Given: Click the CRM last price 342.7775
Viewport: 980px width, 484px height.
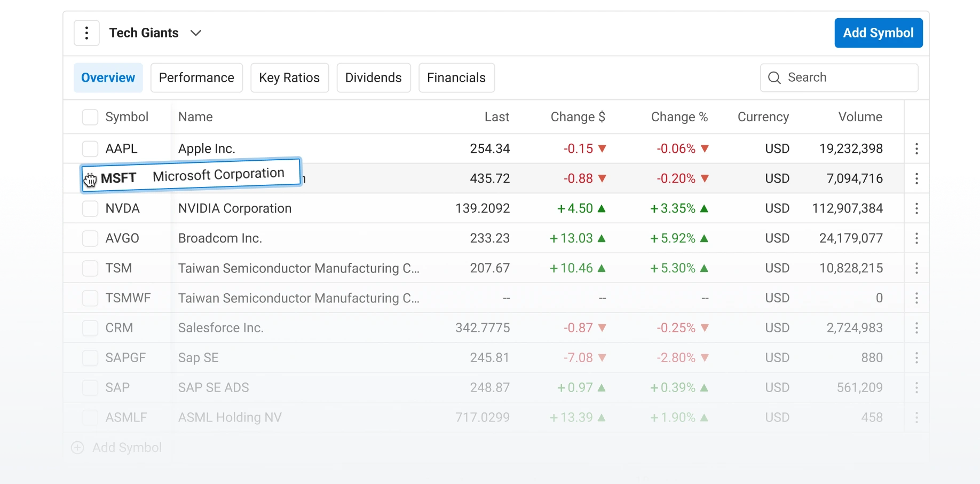Looking at the screenshot, I should (x=483, y=328).
